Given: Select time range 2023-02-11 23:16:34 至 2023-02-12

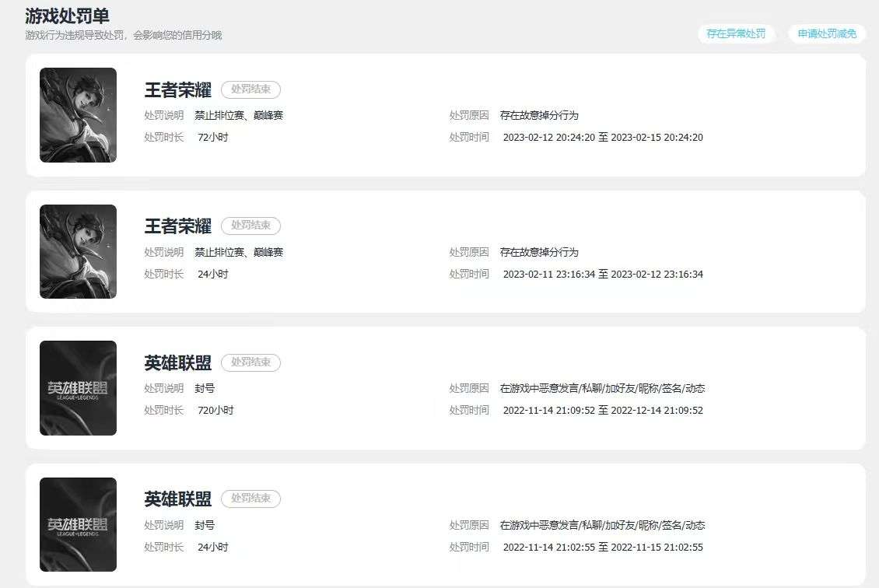Looking at the screenshot, I should [x=603, y=274].
